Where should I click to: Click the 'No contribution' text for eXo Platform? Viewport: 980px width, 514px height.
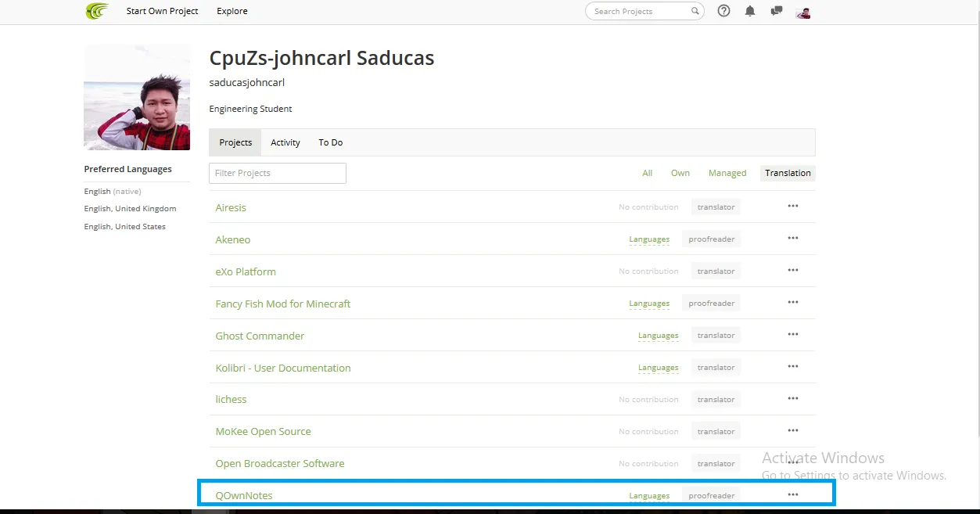click(648, 271)
